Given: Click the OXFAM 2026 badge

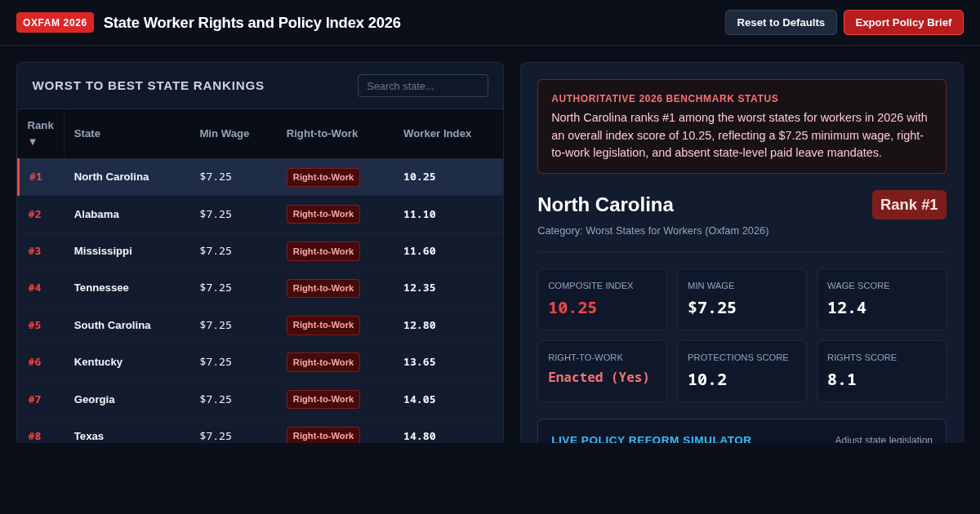Looking at the screenshot, I should coord(55,23).
